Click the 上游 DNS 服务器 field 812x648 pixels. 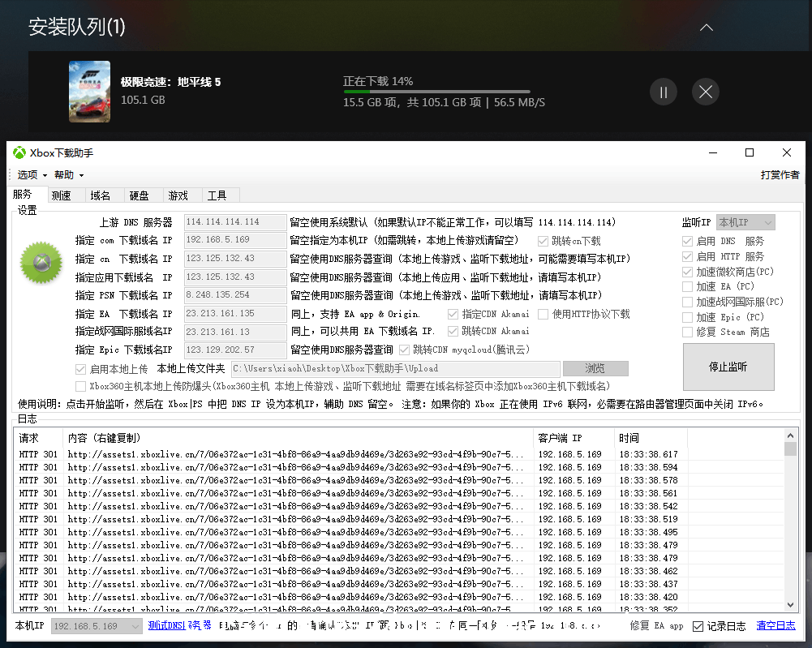(x=235, y=222)
